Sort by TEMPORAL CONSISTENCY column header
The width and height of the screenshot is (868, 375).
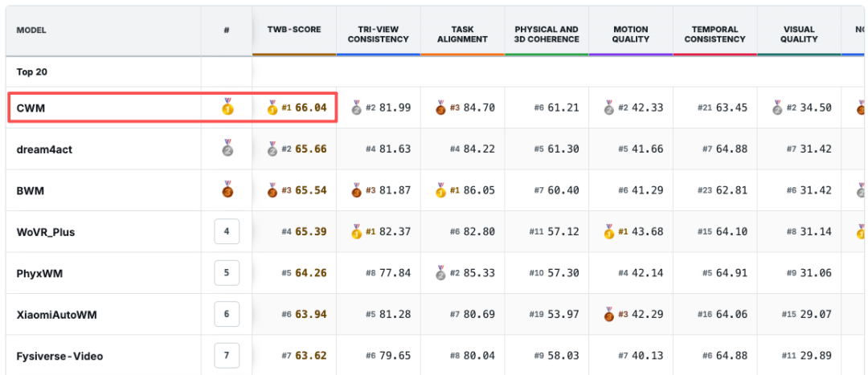click(x=714, y=35)
